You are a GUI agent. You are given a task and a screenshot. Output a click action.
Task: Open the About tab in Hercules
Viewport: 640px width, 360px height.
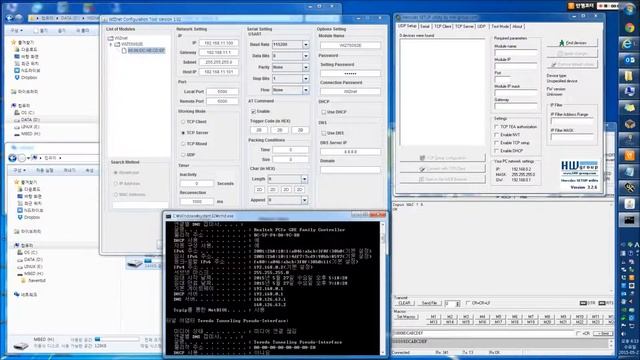pyautogui.click(x=517, y=26)
